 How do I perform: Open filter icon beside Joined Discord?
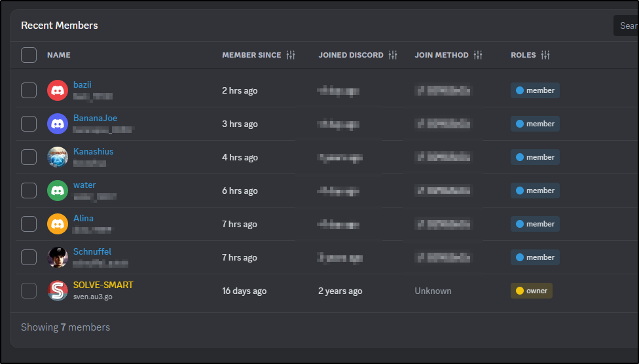[393, 55]
